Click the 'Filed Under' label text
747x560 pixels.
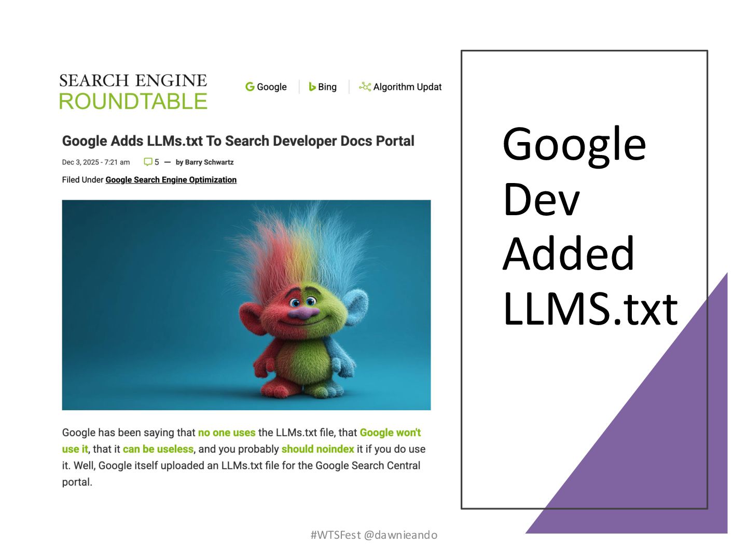click(x=82, y=179)
